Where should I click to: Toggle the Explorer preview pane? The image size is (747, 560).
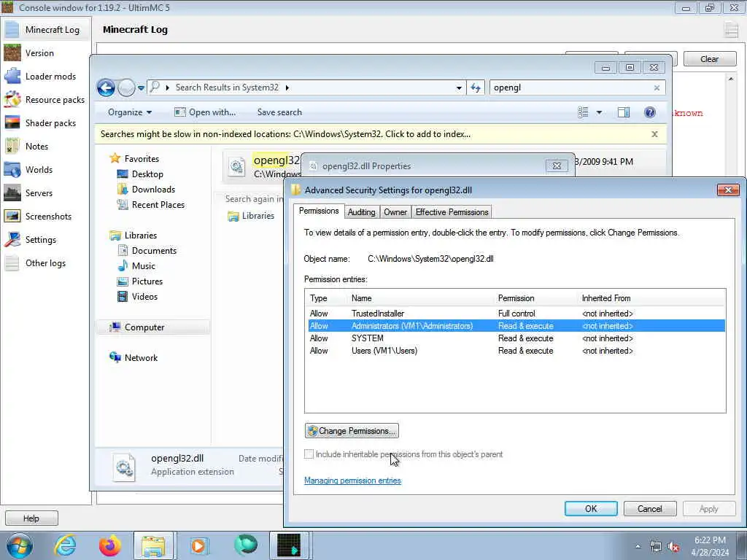pyautogui.click(x=623, y=112)
